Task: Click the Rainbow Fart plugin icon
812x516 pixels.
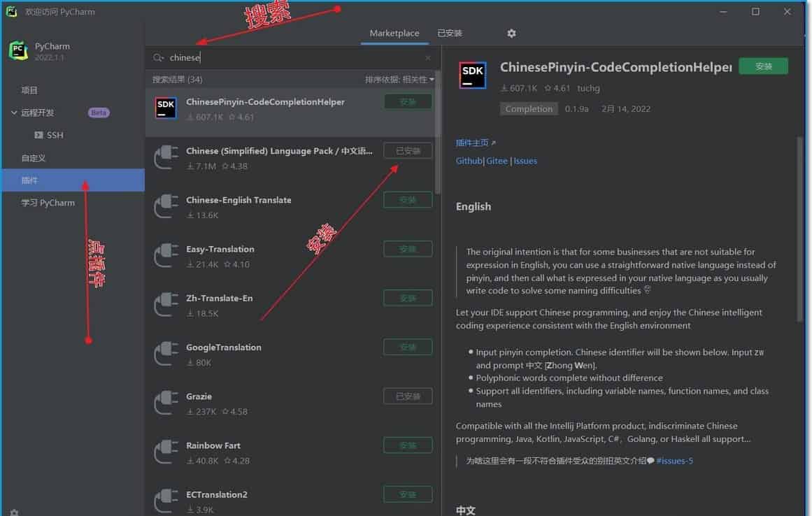Action: (x=166, y=452)
